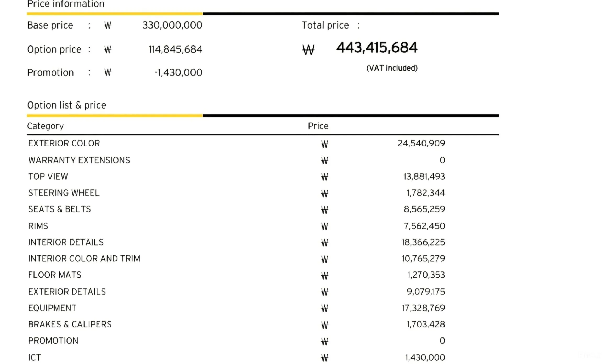Image resolution: width=607 pixels, height=364 pixels.
Task: Select the price 10,765,279
Action: 423,258
